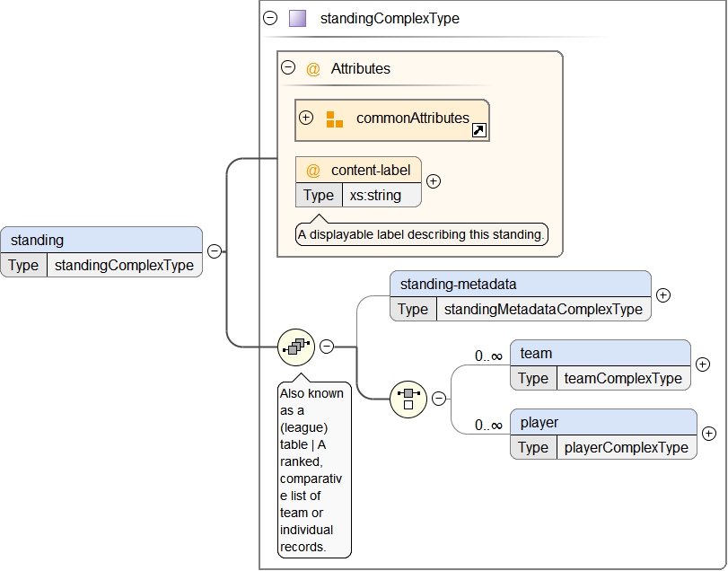Expand the team element
728x571 pixels.
click(703, 365)
